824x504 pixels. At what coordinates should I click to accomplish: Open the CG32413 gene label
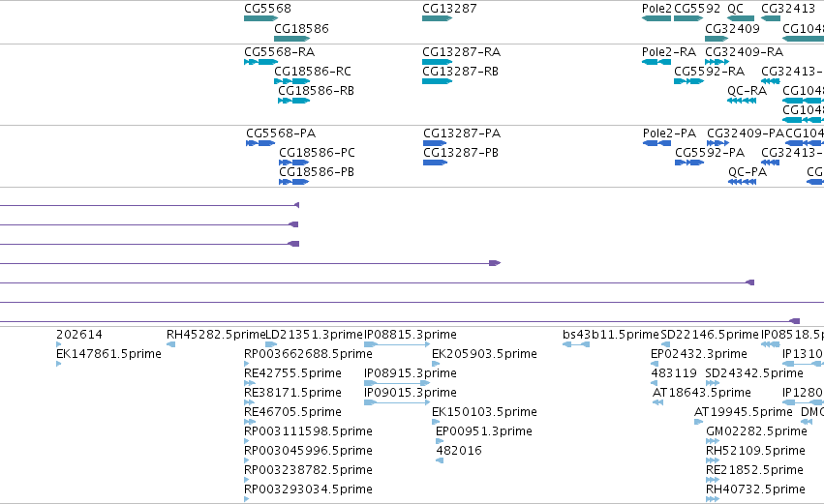(788, 9)
